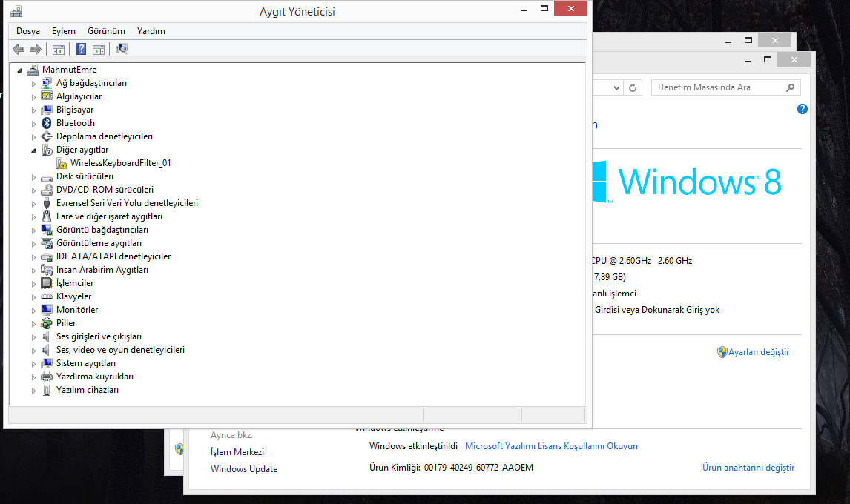Expand Sistem aygıtları category
This screenshot has height=504, width=850.
point(33,364)
